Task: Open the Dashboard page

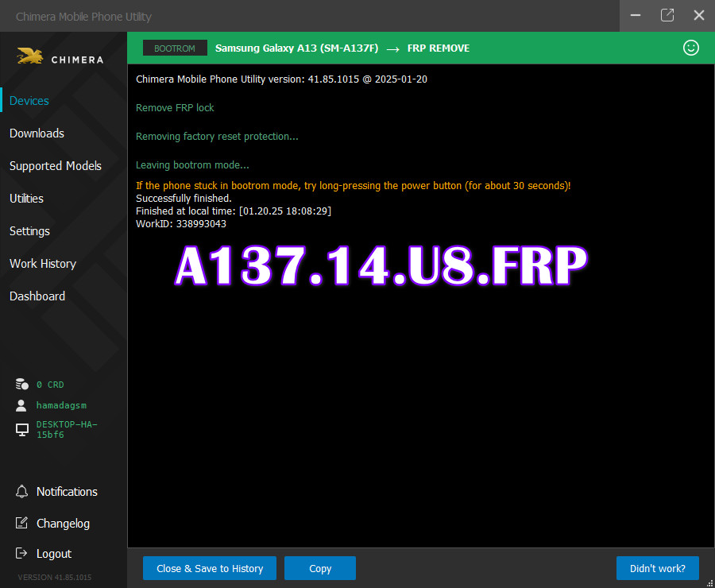Action: pyautogui.click(x=37, y=296)
